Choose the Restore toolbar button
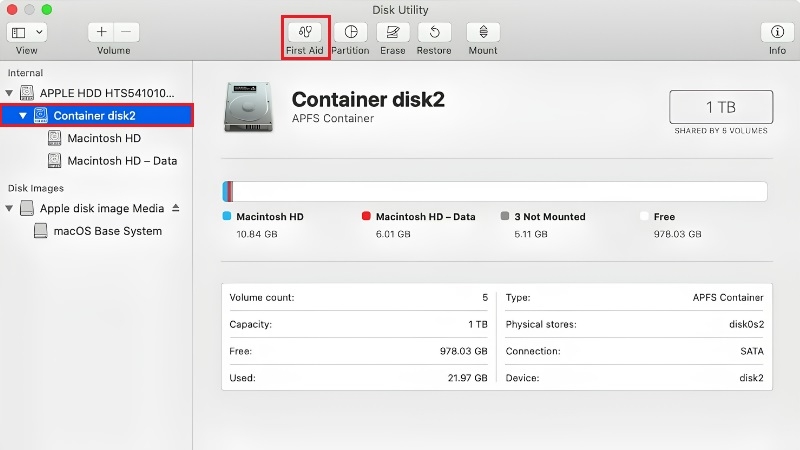This screenshot has width=800, height=450. [434, 32]
